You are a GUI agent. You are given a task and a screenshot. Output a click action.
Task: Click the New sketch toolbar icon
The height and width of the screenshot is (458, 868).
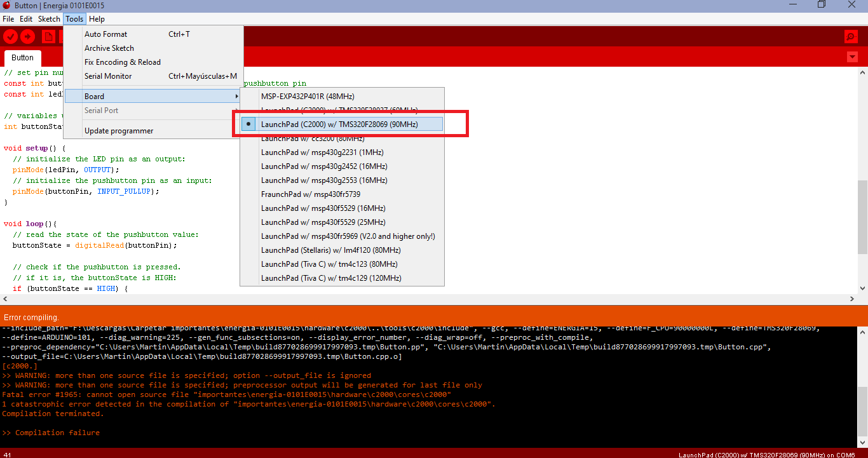pos(48,36)
